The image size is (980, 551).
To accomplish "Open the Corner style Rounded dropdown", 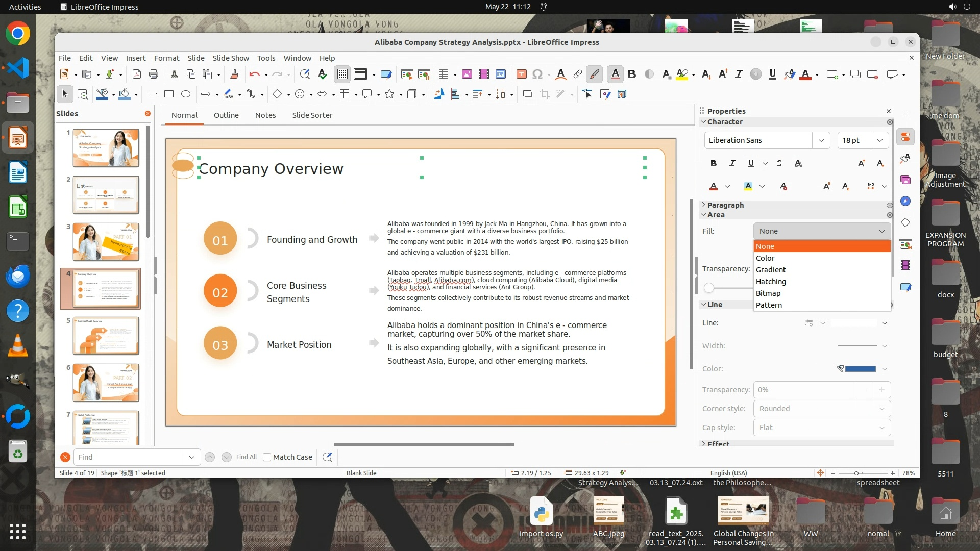I will (x=821, y=409).
